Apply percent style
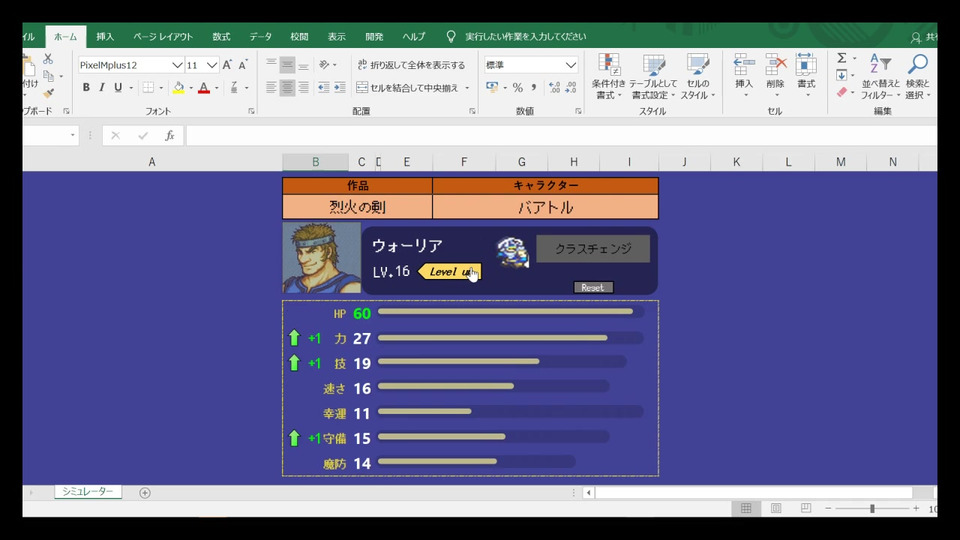 (x=518, y=88)
